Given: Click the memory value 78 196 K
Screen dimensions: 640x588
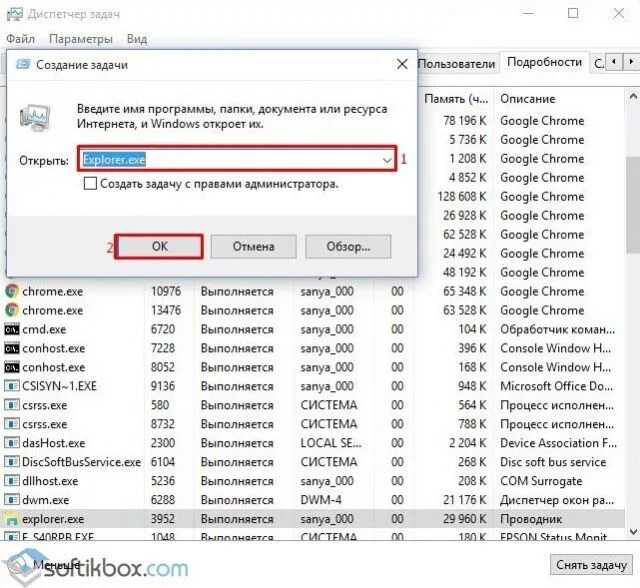Looking at the screenshot, I should coord(465,121).
